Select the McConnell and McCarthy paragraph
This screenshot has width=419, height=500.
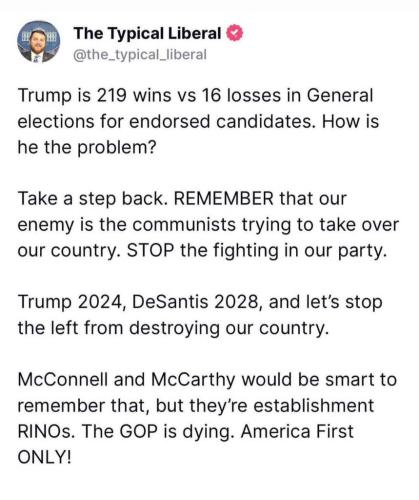207,418
